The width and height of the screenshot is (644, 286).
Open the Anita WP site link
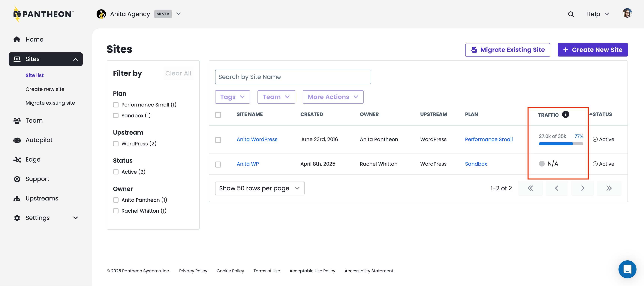click(248, 164)
